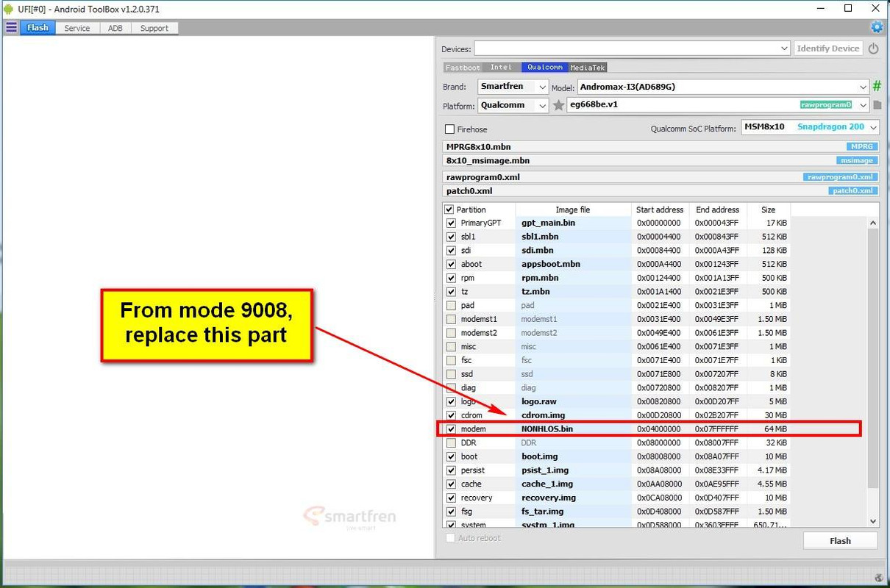The image size is (890, 588).
Task: Click the scrollbar down arrow
Action: (x=873, y=521)
